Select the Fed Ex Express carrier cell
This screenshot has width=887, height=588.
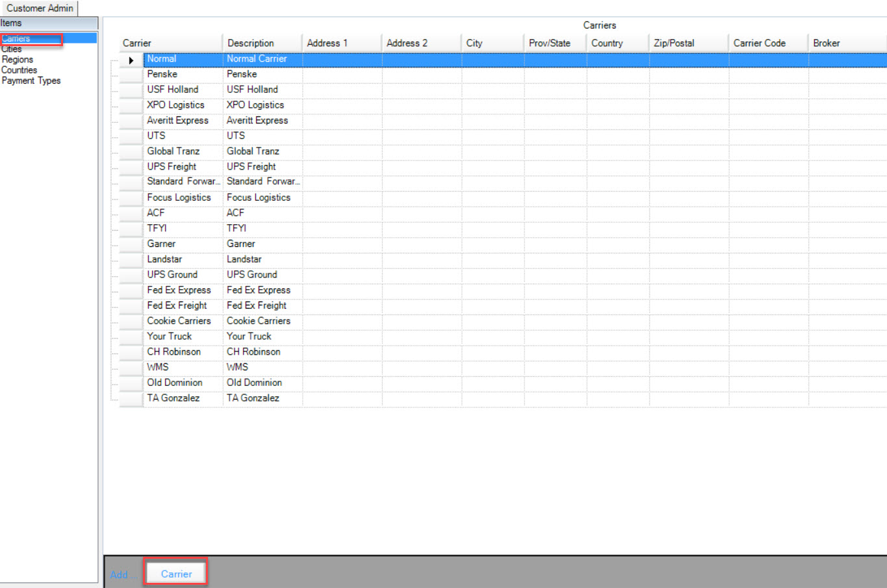click(x=183, y=290)
